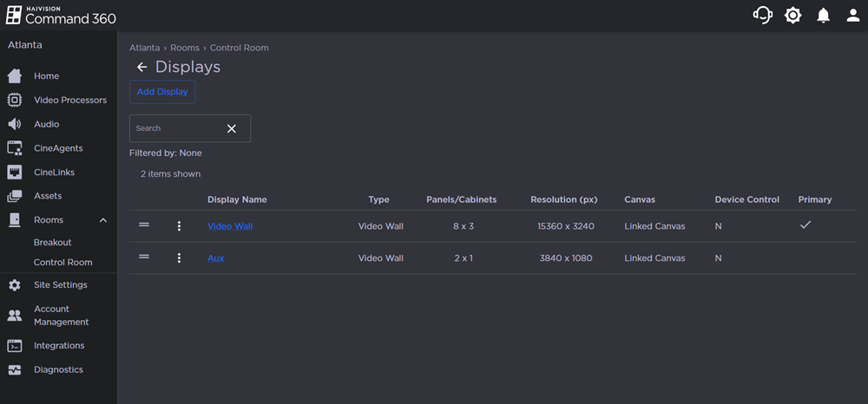Open the Aux display link
The image size is (868, 404).
coord(215,258)
